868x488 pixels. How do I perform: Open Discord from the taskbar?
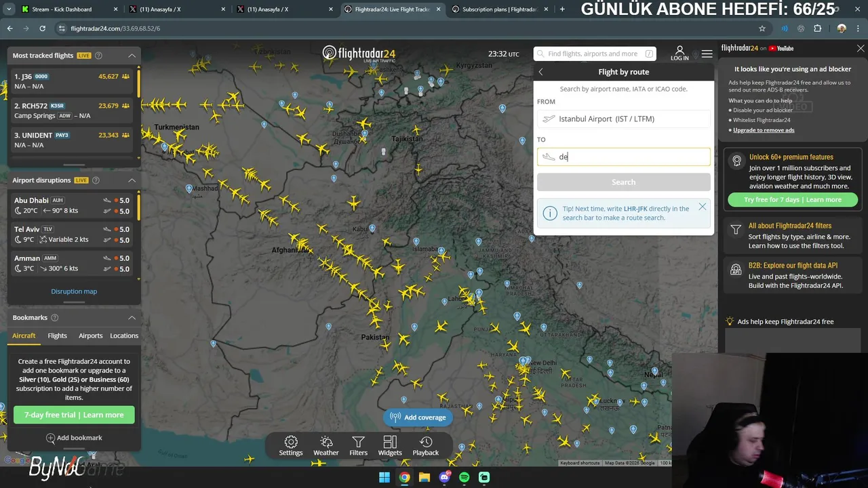click(x=445, y=477)
